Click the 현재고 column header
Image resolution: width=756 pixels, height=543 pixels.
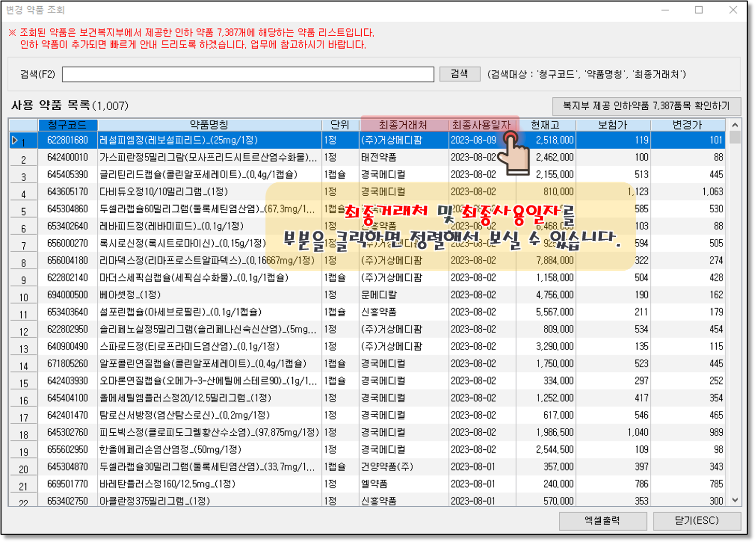[545, 125]
